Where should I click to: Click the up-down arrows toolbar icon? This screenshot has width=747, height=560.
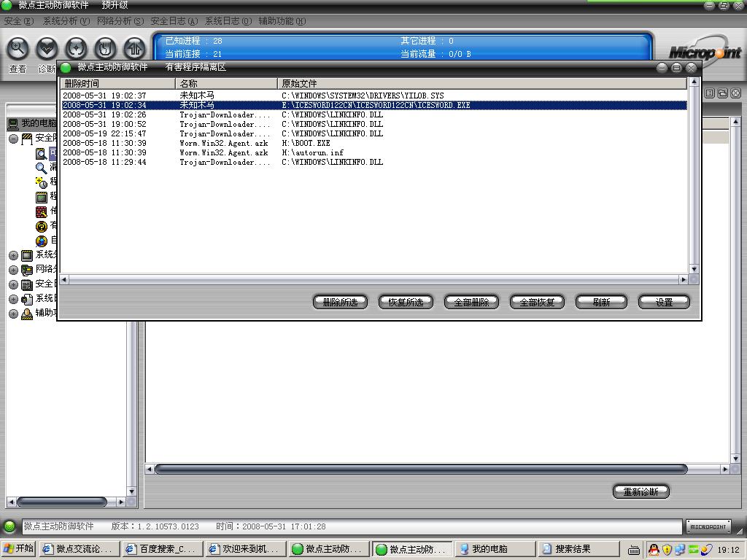pos(134,49)
